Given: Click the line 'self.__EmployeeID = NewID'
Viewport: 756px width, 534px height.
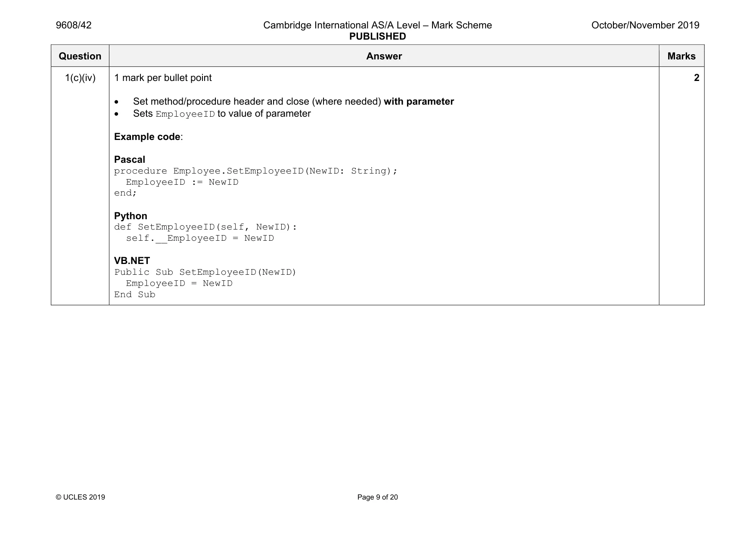Looking at the screenshot, I should click(x=200, y=238).
